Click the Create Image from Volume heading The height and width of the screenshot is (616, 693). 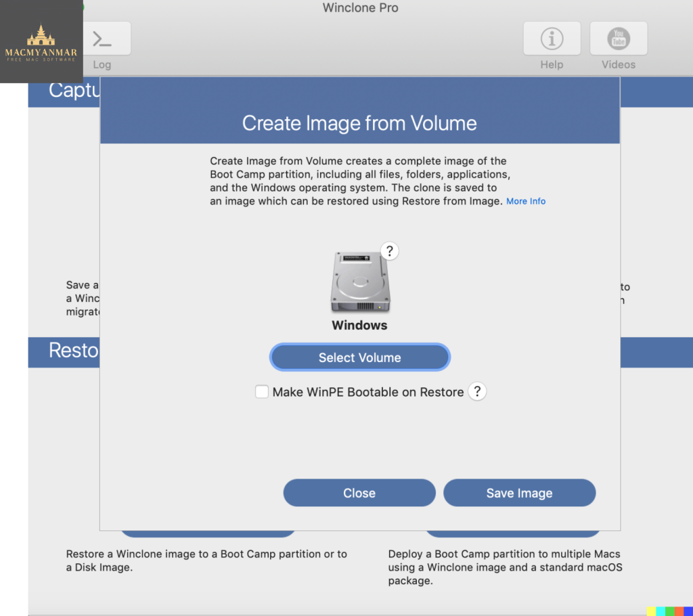point(359,123)
